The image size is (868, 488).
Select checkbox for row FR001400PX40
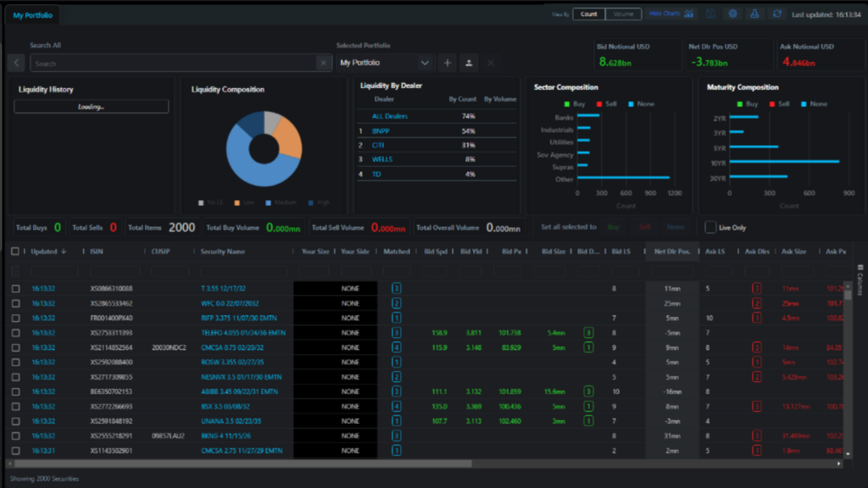tap(15, 319)
